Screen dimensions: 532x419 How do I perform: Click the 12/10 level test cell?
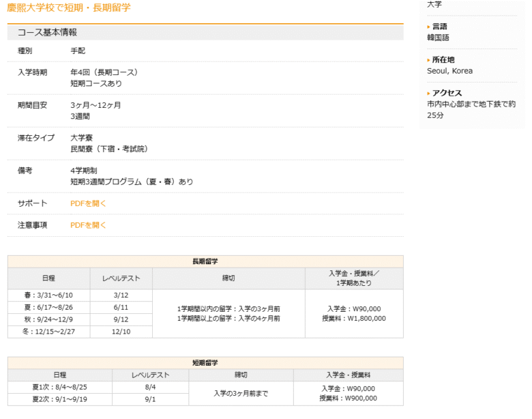[x=121, y=332]
